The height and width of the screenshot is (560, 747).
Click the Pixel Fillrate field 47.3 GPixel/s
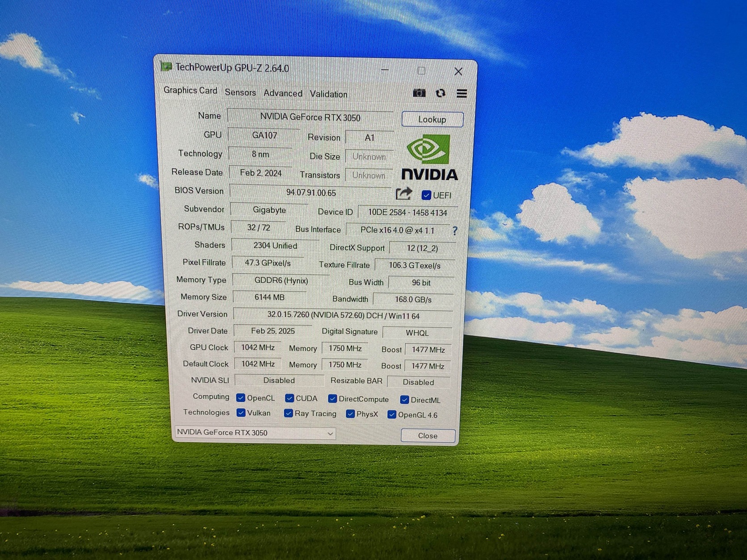(268, 263)
